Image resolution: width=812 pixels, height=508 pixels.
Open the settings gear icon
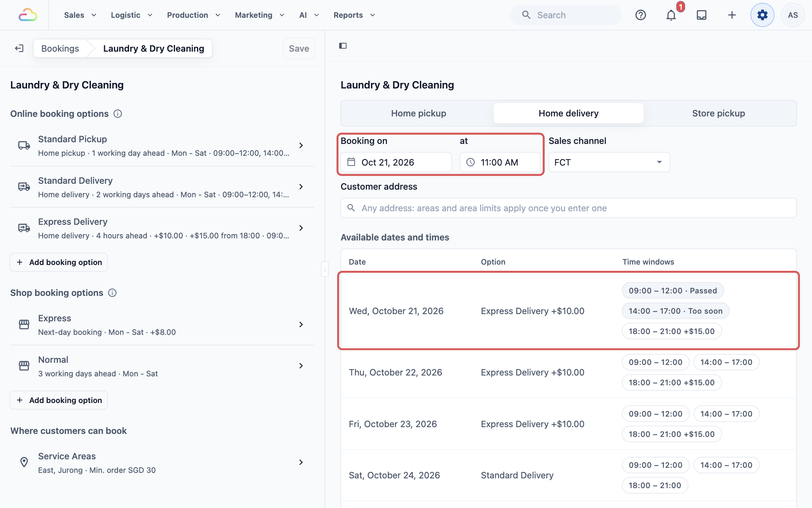pos(763,15)
